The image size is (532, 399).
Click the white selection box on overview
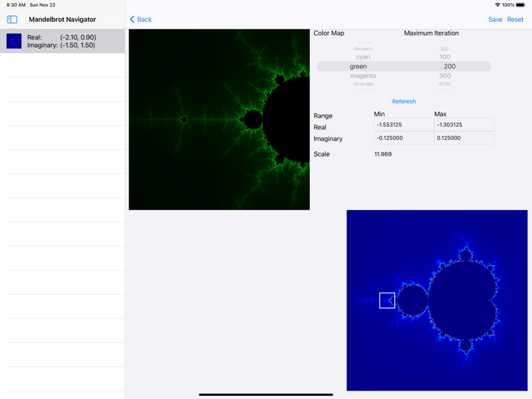387,300
